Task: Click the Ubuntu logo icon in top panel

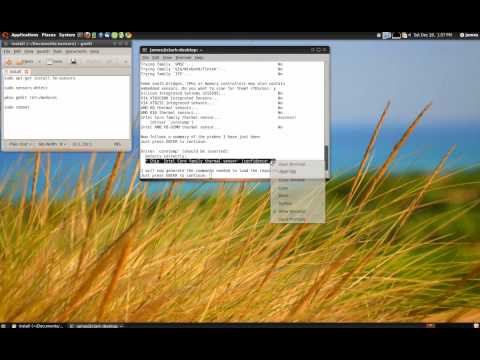Action: pos(5,35)
